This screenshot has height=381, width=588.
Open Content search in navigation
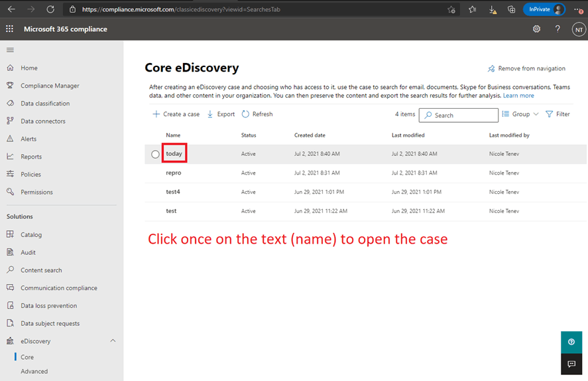[x=41, y=270]
